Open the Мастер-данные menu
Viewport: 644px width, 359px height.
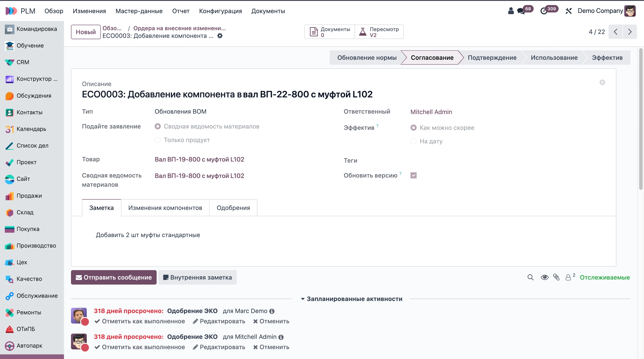pos(139,11)
